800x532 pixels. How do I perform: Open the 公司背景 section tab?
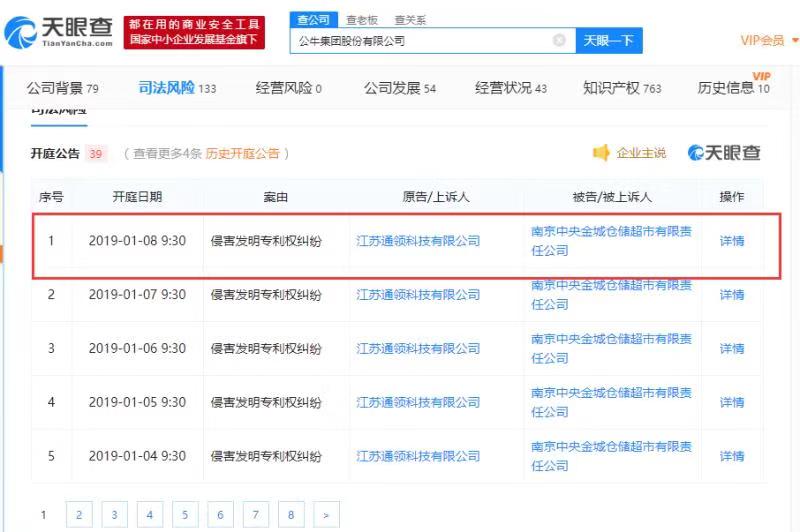coord(62,88)
